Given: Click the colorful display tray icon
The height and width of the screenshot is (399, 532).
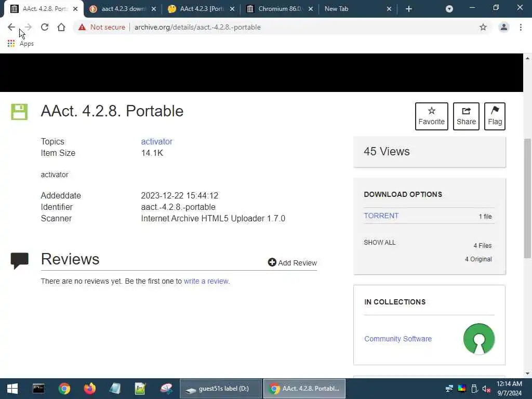Looking at the screenshot, I should click(462, 389).
